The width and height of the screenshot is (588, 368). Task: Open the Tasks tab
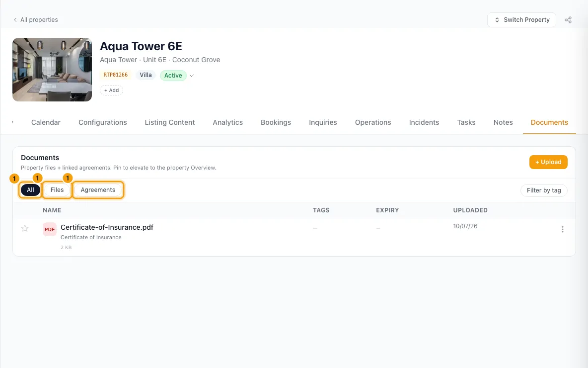[x=466, y=122]
